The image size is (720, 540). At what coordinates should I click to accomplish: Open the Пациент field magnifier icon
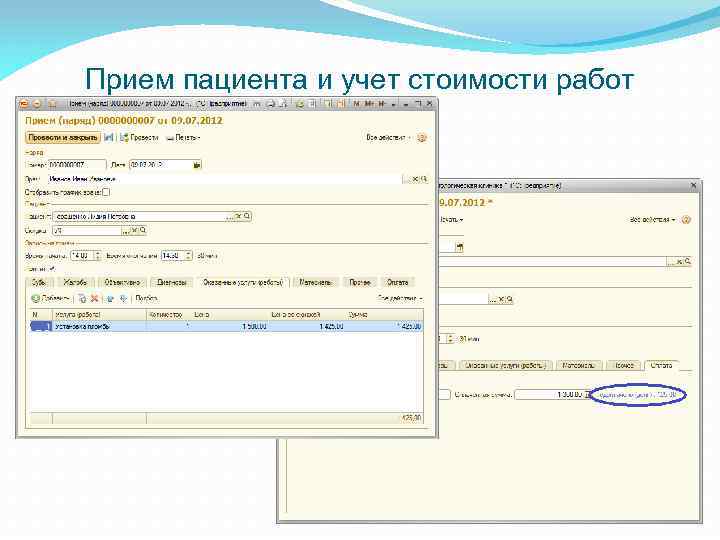pos(247,216)
